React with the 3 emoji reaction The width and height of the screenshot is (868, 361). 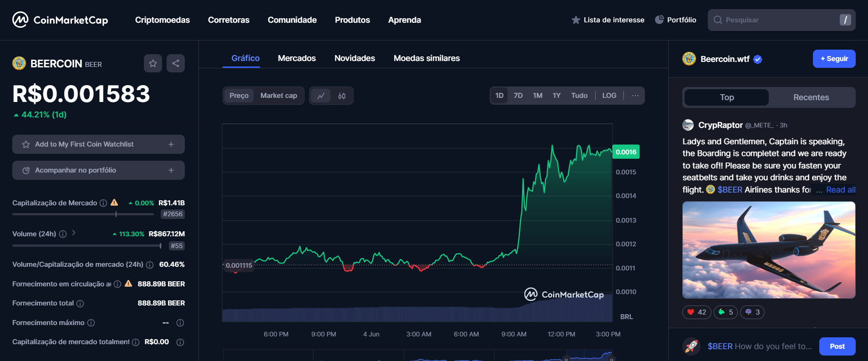point(752,312)
